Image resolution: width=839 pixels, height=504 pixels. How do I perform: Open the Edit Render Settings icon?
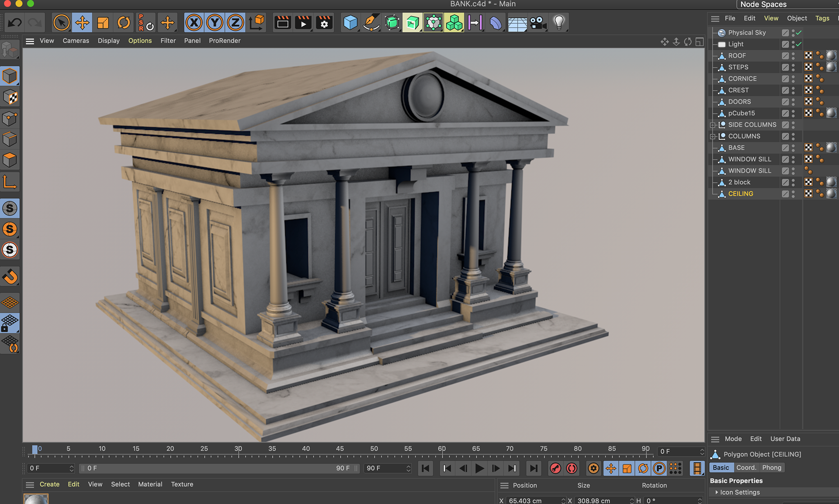(x=324, y=23)
